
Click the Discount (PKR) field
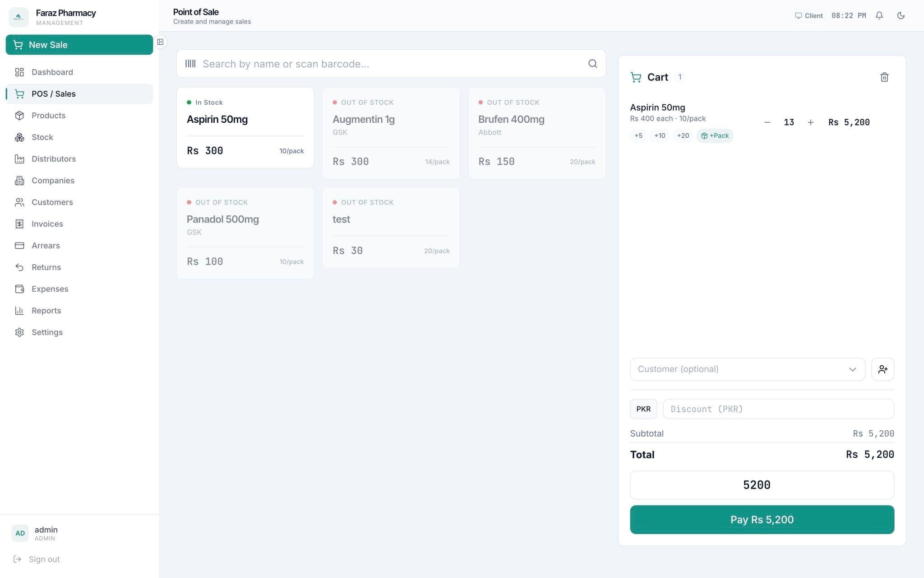coord(778,409)
